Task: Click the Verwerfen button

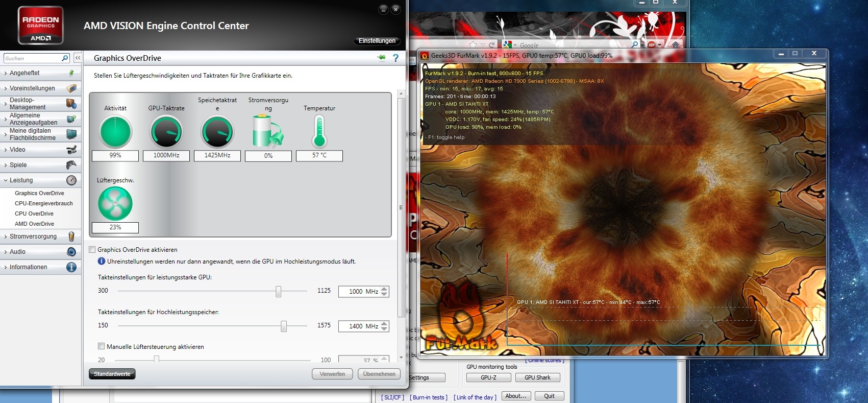Action: click(x=332, y=374)
